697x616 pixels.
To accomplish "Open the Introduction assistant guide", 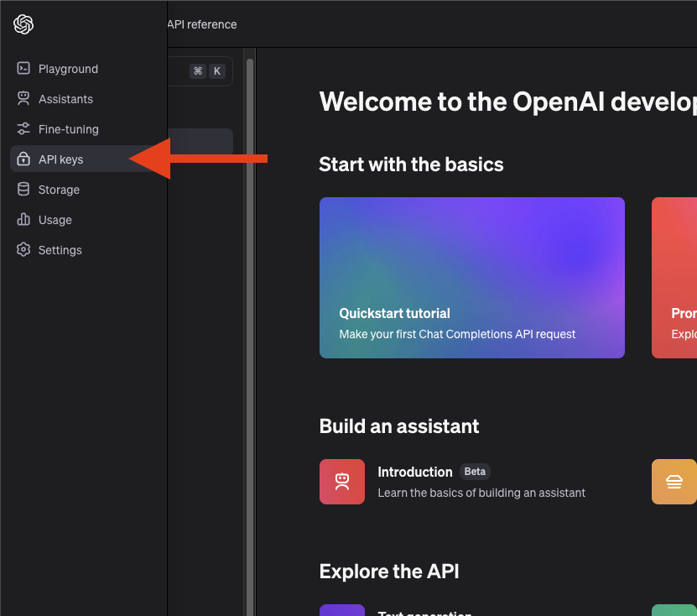I will tap(415, 472).
